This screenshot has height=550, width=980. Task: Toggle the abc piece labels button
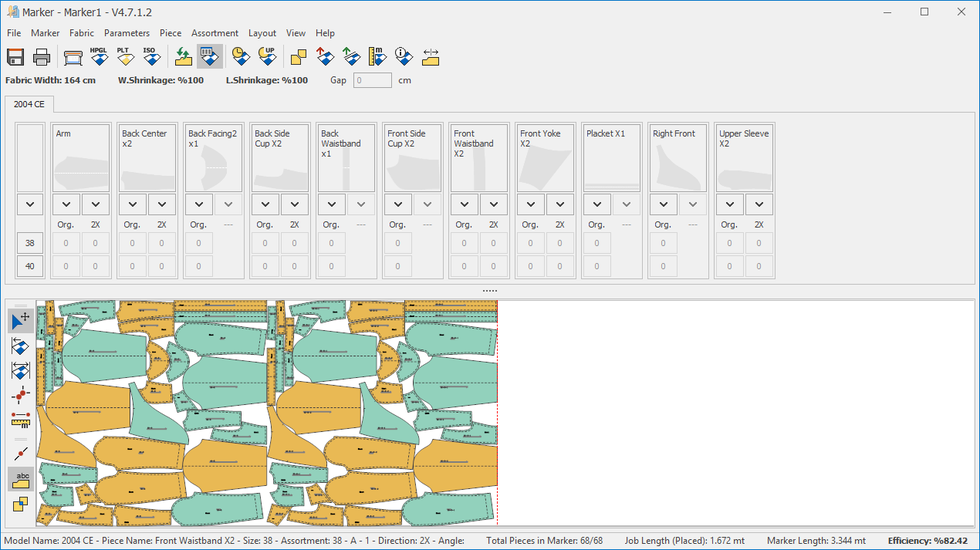click(20, 479)
